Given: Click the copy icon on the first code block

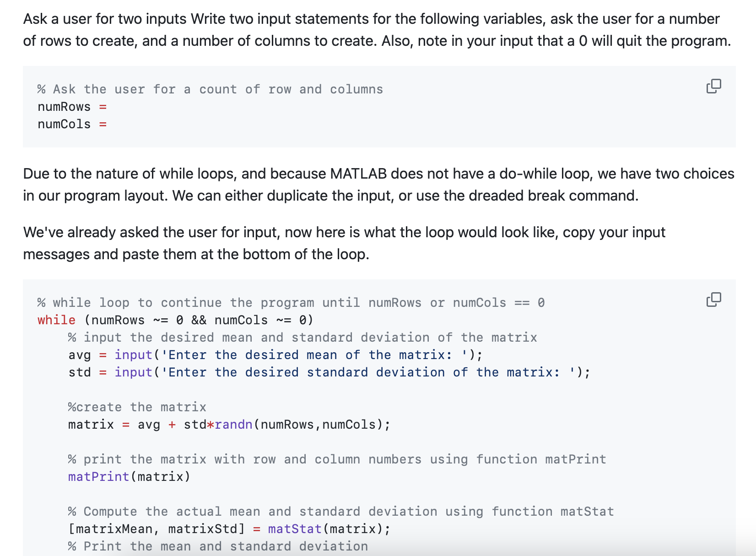Looking at the screenshot, I should click(x=713, y=86).
